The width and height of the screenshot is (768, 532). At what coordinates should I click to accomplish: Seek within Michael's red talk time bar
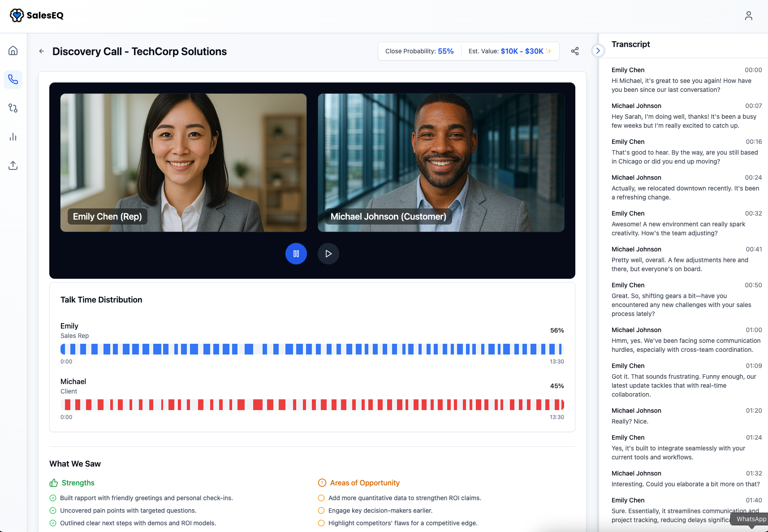312,405
